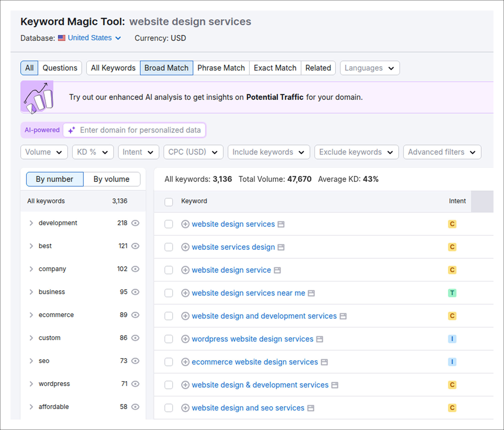Click the AI sparkle icon in domain field
The image size is (504, 430).
coord(71,130)
